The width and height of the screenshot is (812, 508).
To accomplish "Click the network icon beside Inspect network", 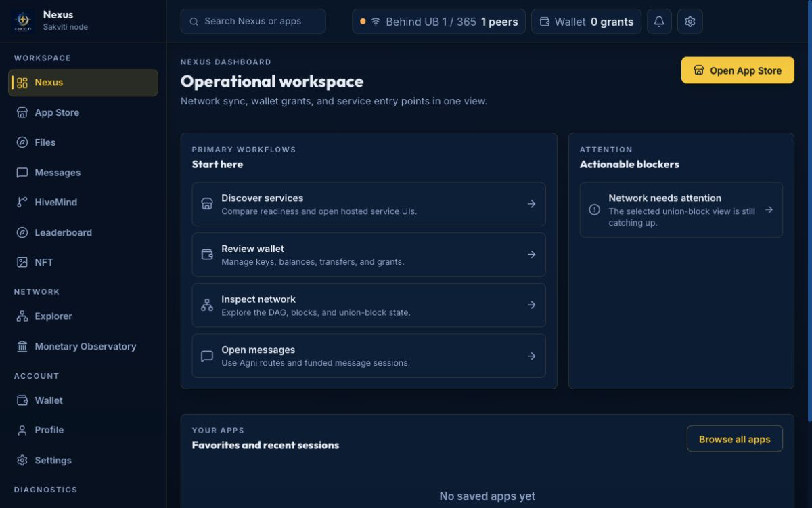I will pyautogui.click(x=207, y=305).
